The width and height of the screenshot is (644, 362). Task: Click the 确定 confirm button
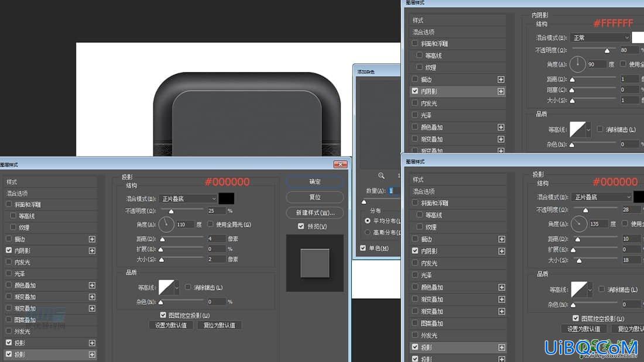click(x=315, y=181)
